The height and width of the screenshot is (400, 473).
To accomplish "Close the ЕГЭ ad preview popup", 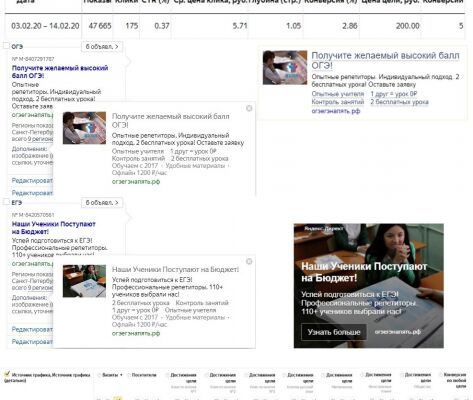I will point(249,261).
